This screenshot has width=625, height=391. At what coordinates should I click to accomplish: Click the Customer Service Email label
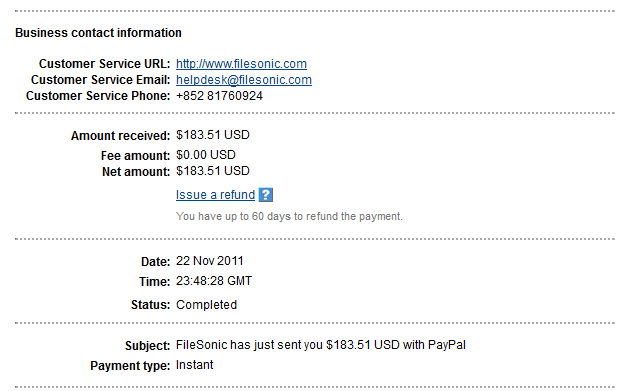100,80
